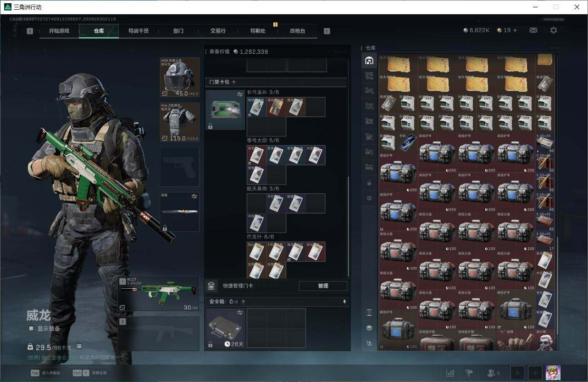Click swap arrows on the knife slot
Viewport: 588px width, 382px height.
tap(194, 196)
